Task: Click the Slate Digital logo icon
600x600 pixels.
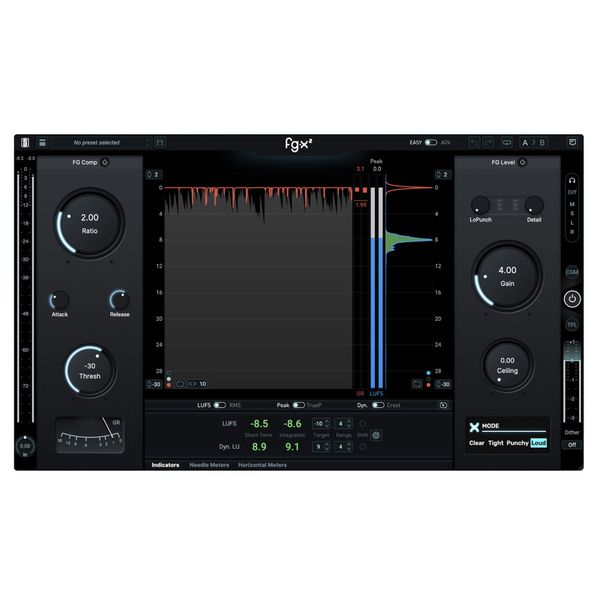Action: click(x=25, y=143)
